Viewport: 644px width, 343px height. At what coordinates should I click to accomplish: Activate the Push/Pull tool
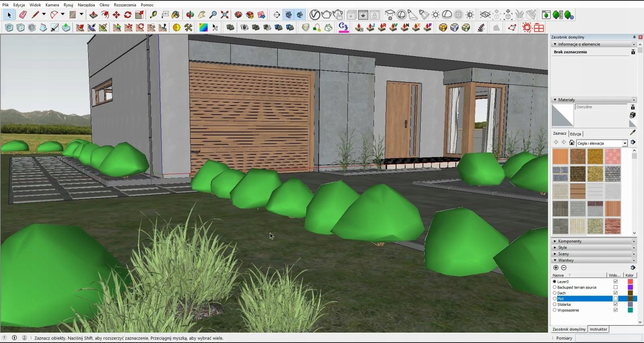(93, 15)
